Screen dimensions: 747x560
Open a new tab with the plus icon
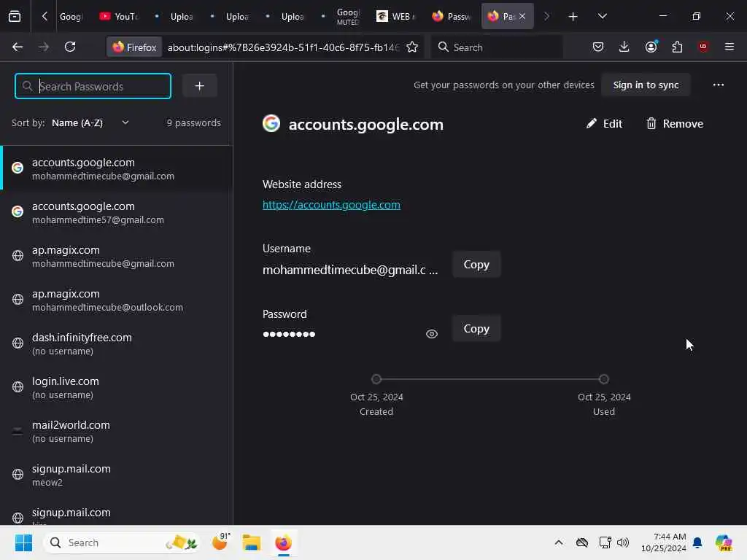click(x=573, y=17)
